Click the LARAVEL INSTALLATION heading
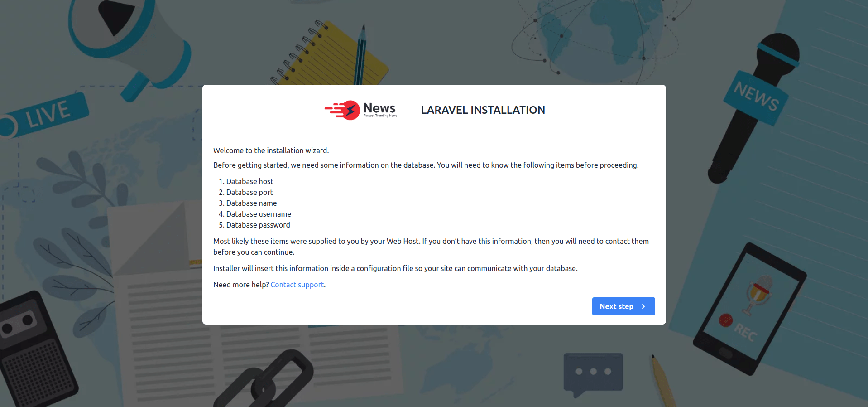This screenshot has width=868, height=407. [483, 110]
